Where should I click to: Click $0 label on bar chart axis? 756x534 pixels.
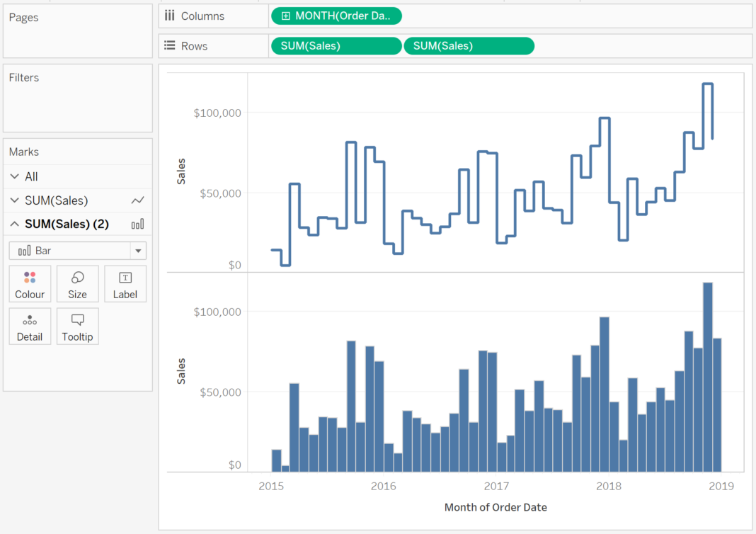pos(235,465)
